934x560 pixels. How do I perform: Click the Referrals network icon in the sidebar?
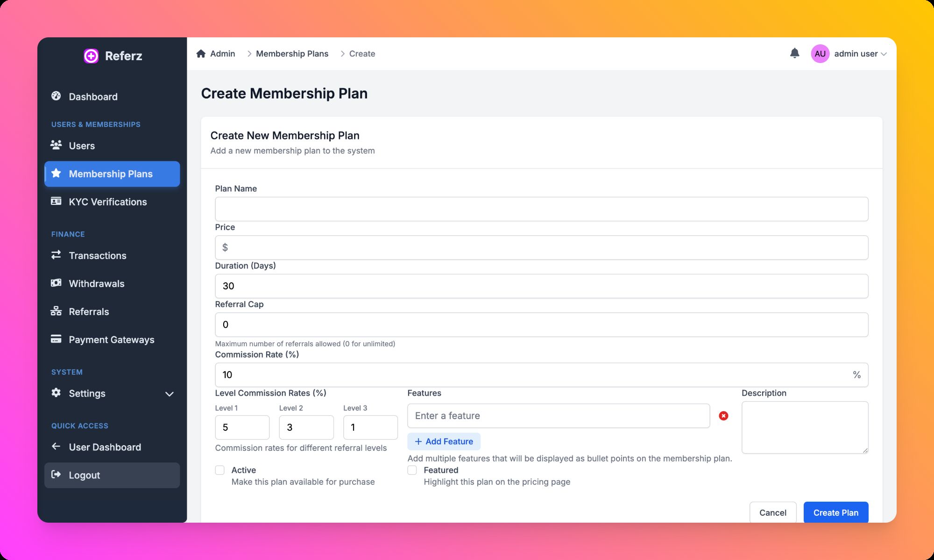(56, 311)
